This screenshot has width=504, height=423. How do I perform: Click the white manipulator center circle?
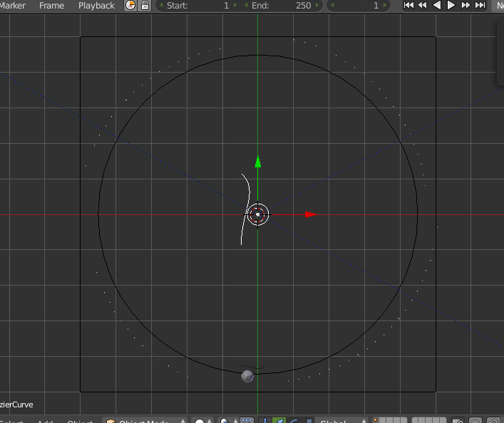(258, 214)
